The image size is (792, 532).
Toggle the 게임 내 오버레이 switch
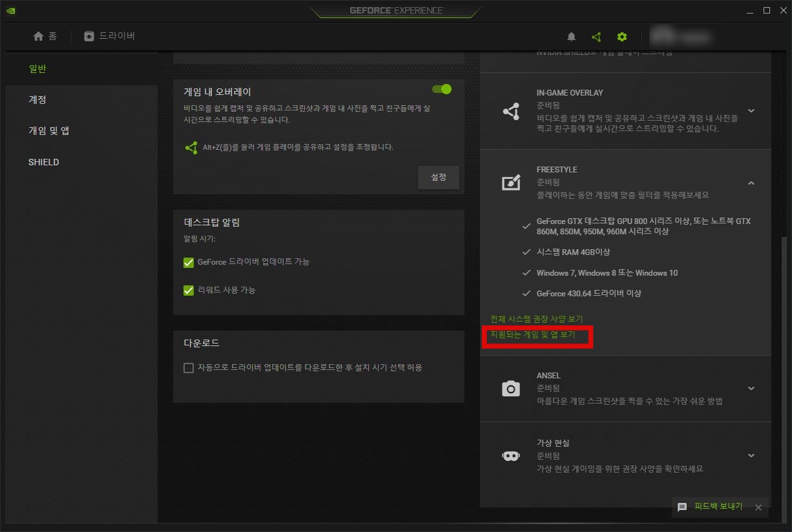coord(442,89)
